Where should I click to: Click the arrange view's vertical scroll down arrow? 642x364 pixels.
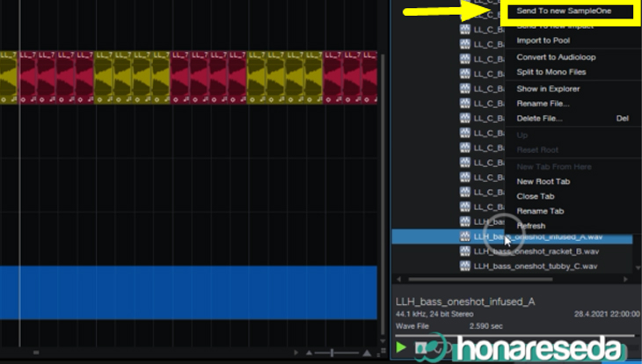tap(383, 340)
